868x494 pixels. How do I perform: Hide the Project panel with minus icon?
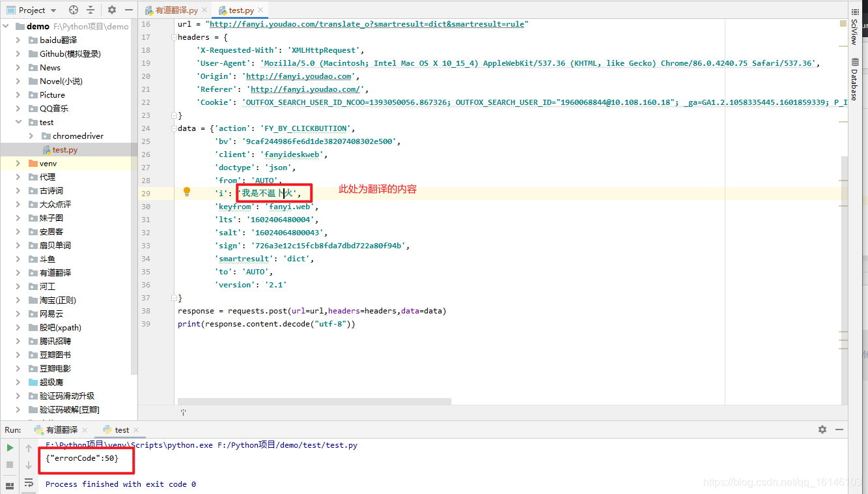(128, 10)
